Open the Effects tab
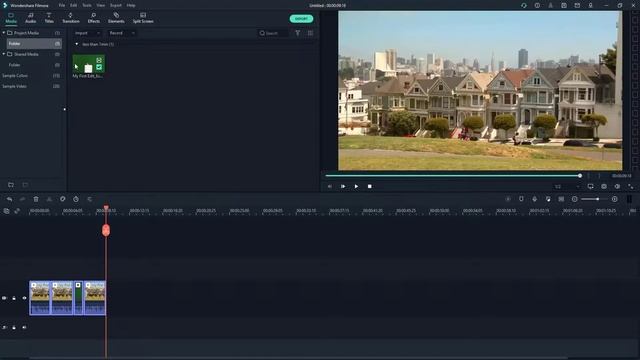Viewport: 640px width, 360px height. click(93, 18)
